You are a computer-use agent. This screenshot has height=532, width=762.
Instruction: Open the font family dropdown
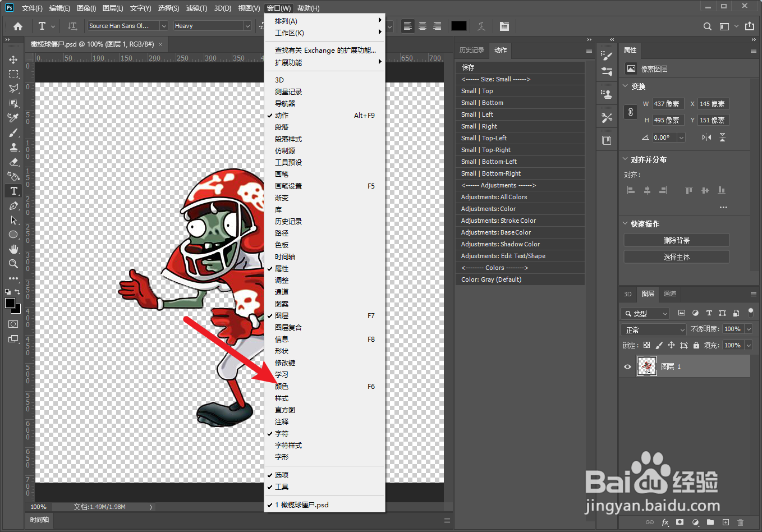(x=164, y=26)
